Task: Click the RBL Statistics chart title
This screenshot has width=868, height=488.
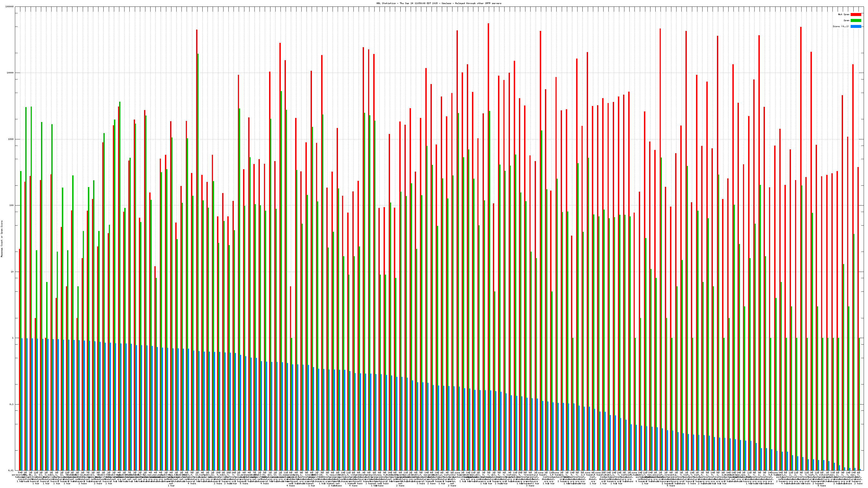Action: tap(439, 3)
